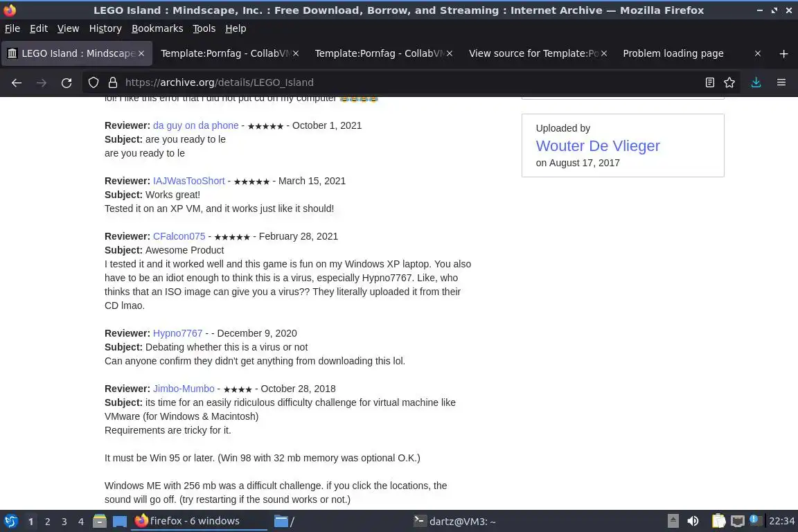Close the Problem loading page tab

[758, 53]
